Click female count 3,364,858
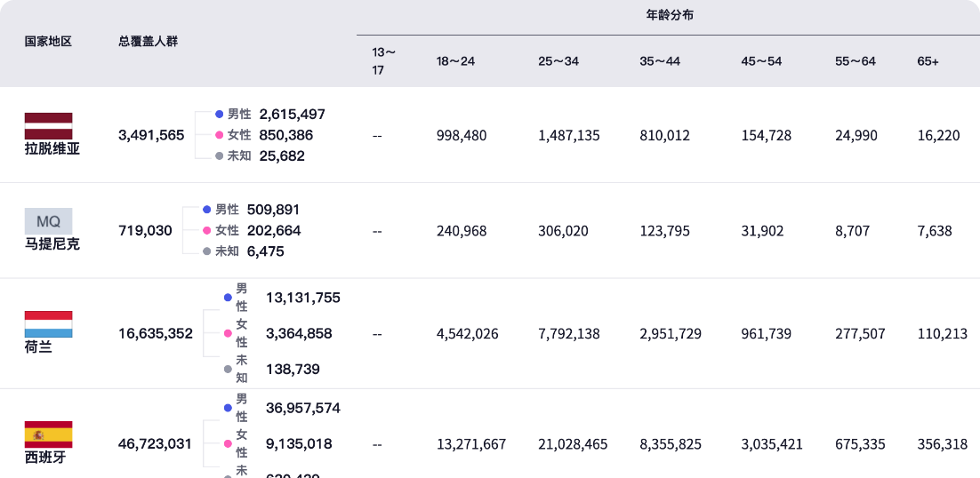980x478 pixels. click(x=299, y=334)
